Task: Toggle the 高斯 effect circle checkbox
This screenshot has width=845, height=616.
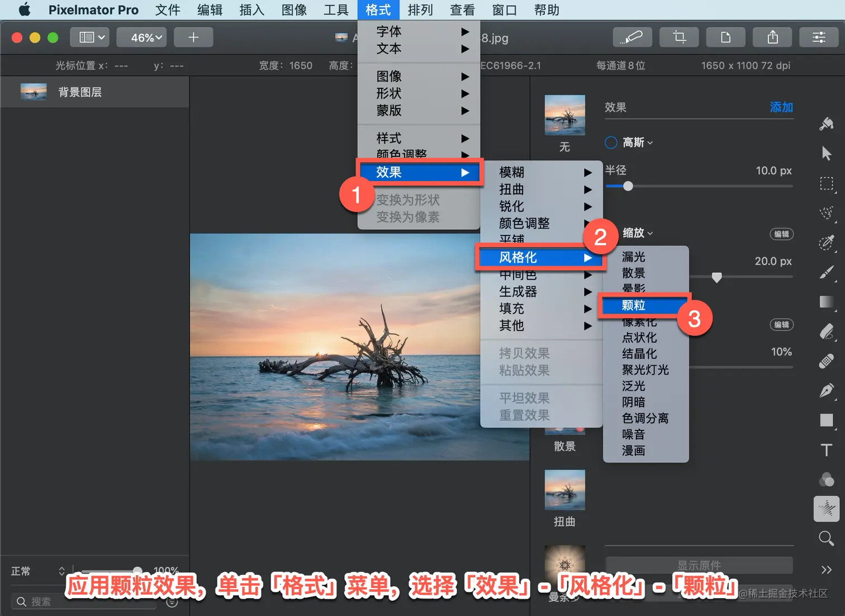Action: pos(611,143)
